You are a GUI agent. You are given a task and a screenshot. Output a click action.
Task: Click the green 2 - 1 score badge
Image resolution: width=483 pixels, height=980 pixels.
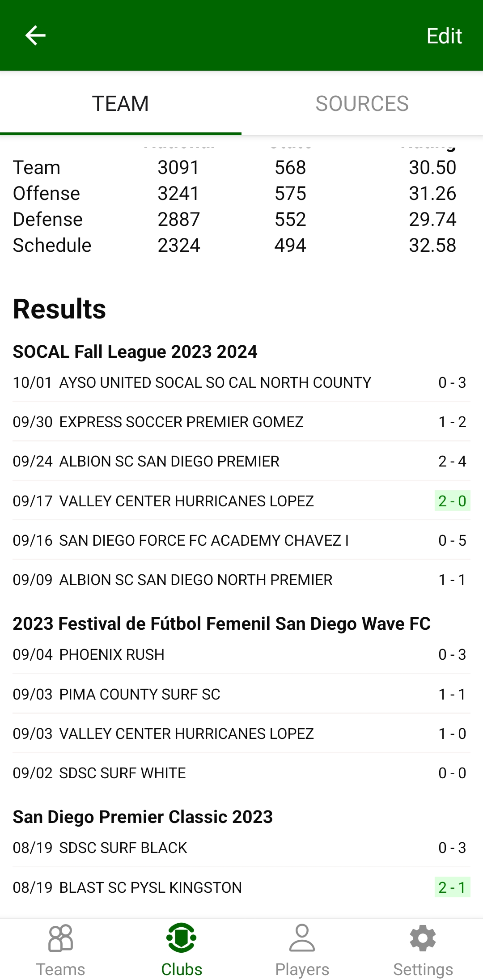(x=452, y=887)
